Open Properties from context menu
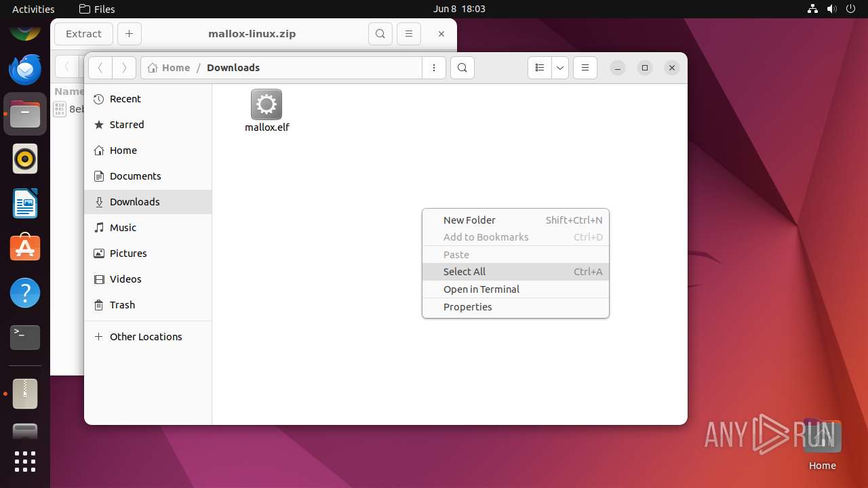This screenshot has height=488, width=868. pos(515,307)
